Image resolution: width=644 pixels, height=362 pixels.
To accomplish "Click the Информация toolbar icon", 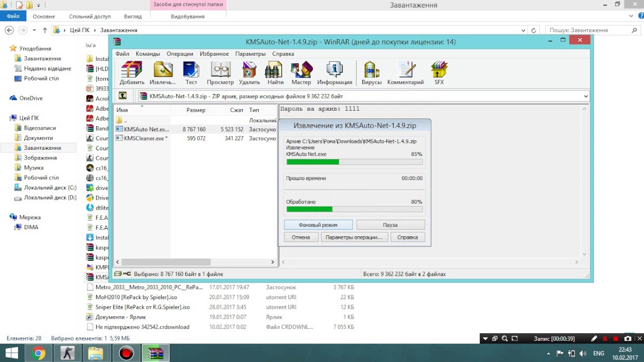I will click(335, 73).
